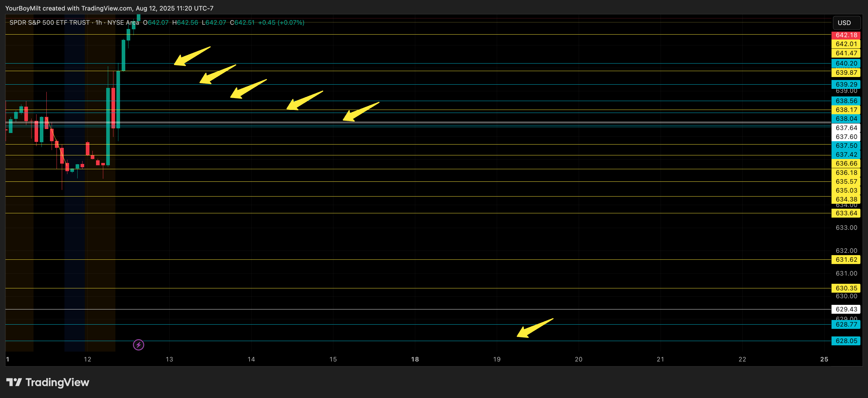Click the yellow 630.35 price label
Screen dimensions: 868x398
(846, 288)
